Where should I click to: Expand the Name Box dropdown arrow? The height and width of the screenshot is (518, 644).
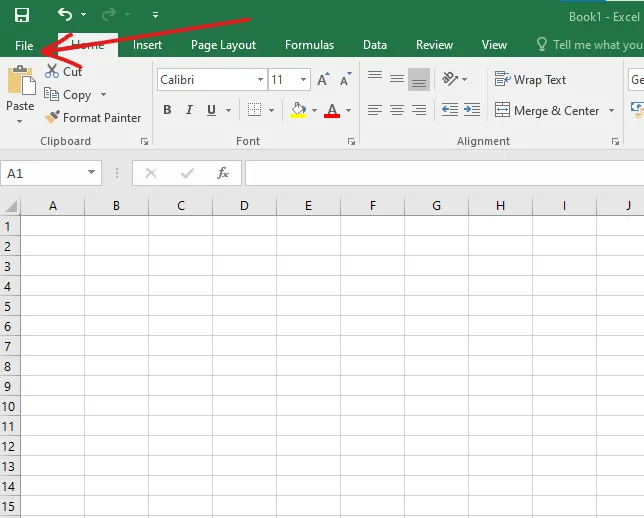click(x=92, y=173)
